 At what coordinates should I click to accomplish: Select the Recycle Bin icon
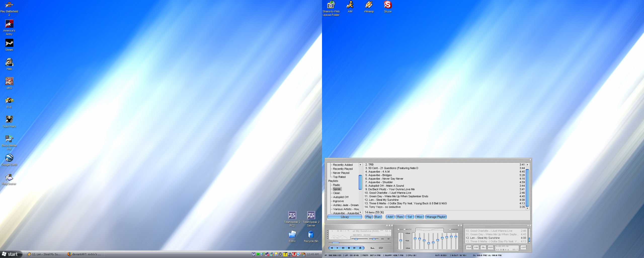[x=311, y=237]
